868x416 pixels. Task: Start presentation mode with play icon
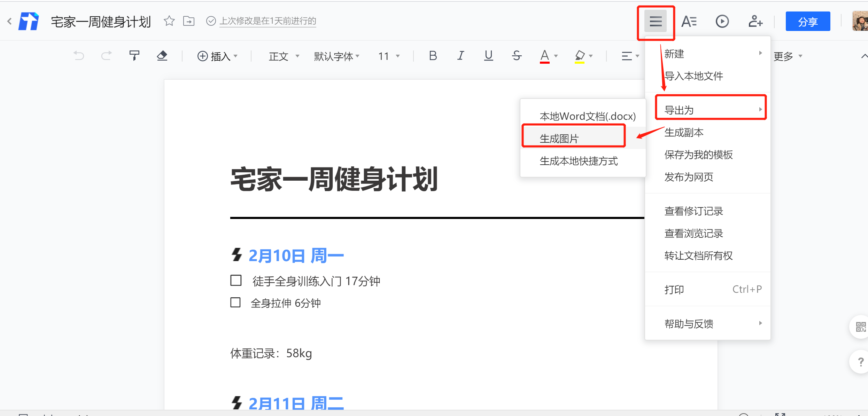[722, 22]
